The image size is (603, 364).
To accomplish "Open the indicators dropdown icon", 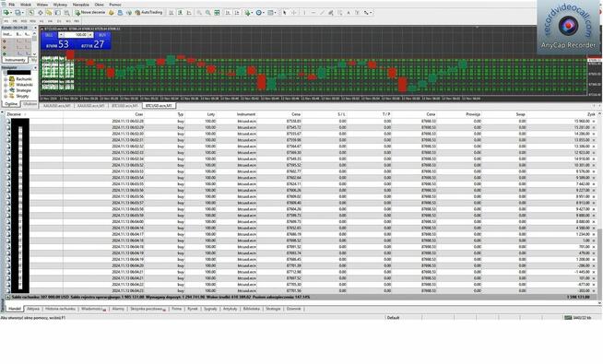I will tap(249, 13).
